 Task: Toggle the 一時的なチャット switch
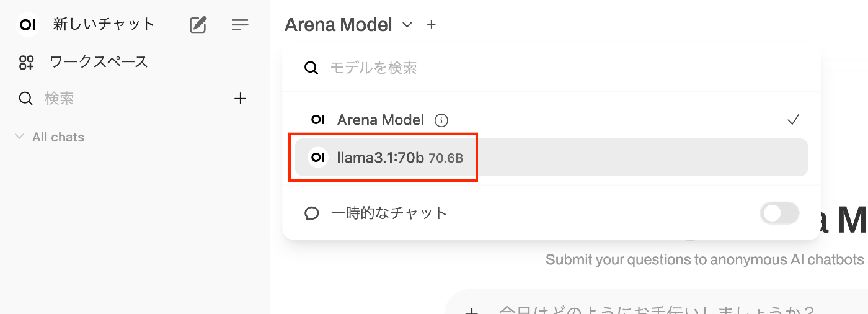[x=779, y=213]
